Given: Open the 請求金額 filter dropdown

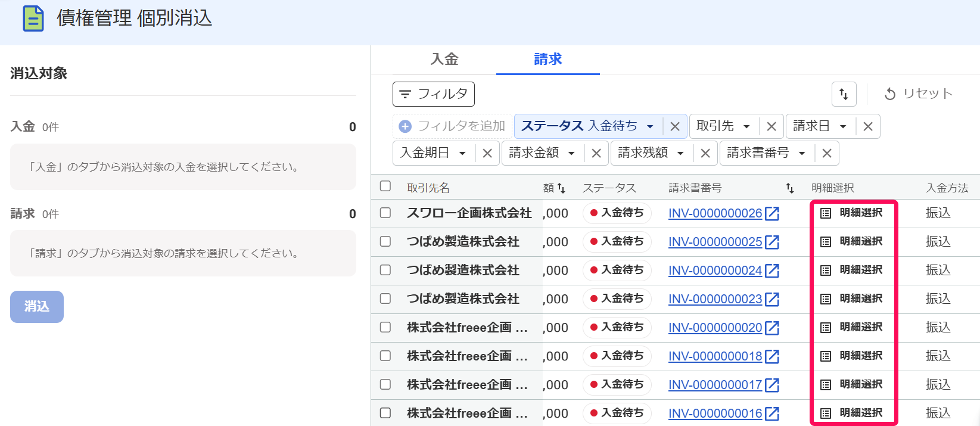Looking at the screenshot, I should [542, 153].
